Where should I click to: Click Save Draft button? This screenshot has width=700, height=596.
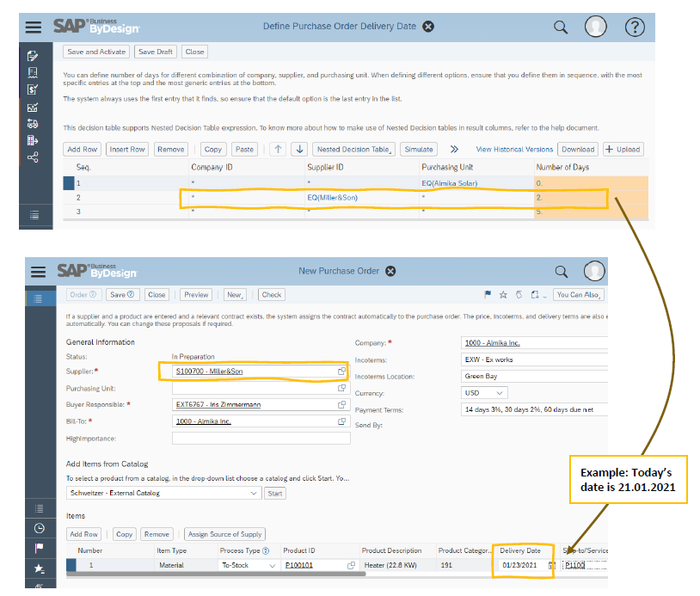click(156, 52)
